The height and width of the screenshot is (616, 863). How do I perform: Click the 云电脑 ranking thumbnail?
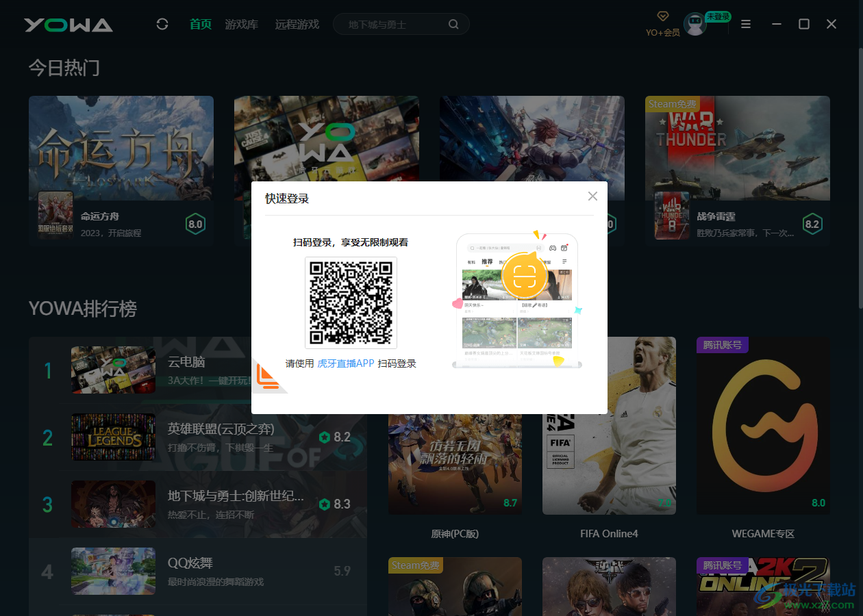(x=113, y=370)
